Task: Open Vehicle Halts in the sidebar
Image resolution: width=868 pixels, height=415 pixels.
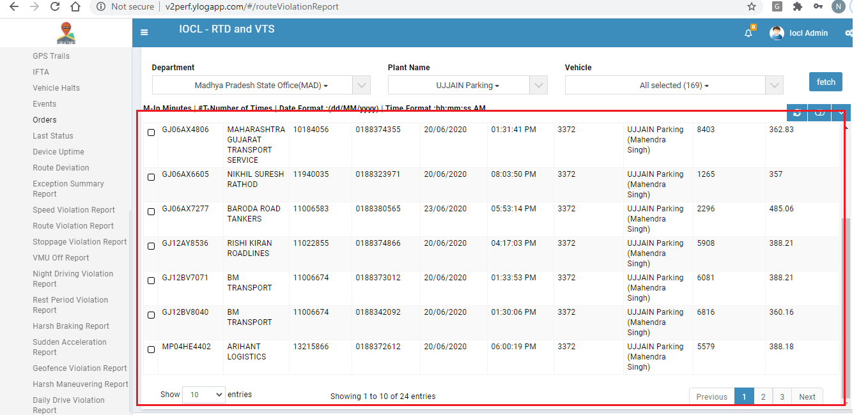Action: [x=56, y=88]
